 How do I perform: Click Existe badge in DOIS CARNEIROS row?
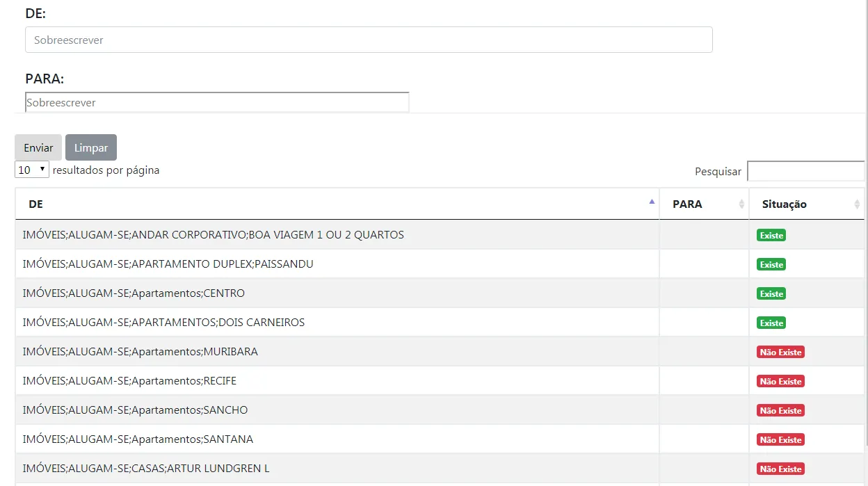(x=771, y=323)
